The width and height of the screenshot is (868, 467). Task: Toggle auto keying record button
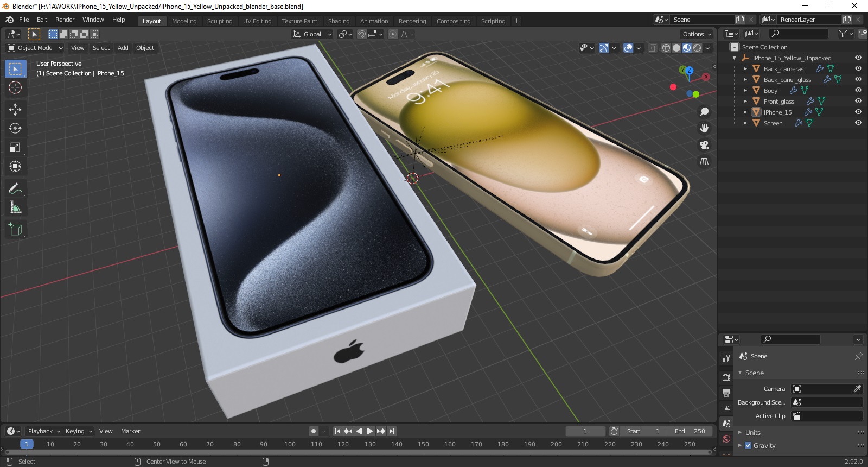click(x=314, y=431)
